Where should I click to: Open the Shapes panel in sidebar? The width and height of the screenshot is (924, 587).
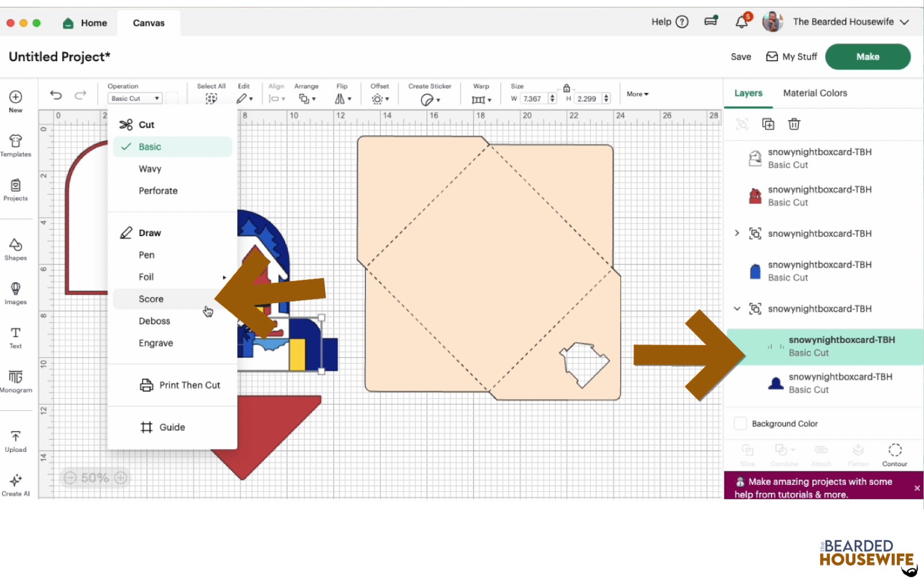16,249
